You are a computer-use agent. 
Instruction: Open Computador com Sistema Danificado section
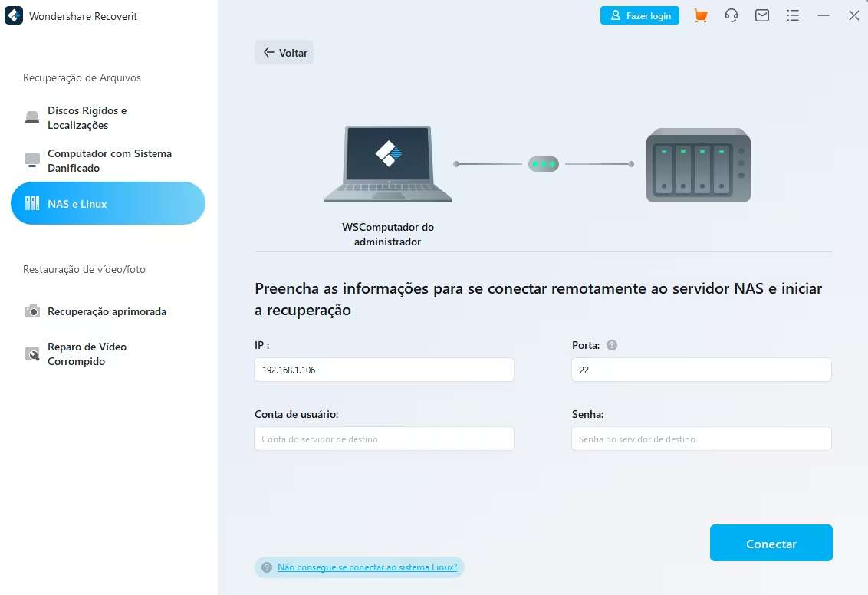point(107,161)
